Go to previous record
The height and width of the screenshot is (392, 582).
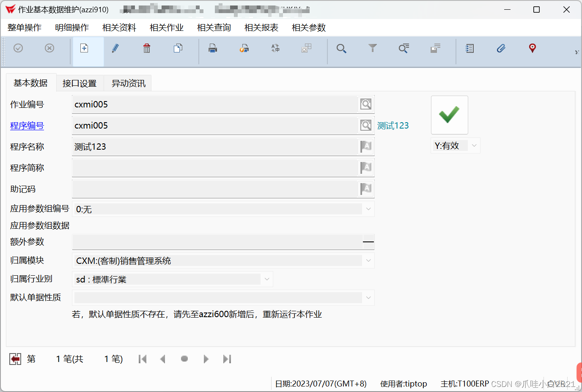163,359
